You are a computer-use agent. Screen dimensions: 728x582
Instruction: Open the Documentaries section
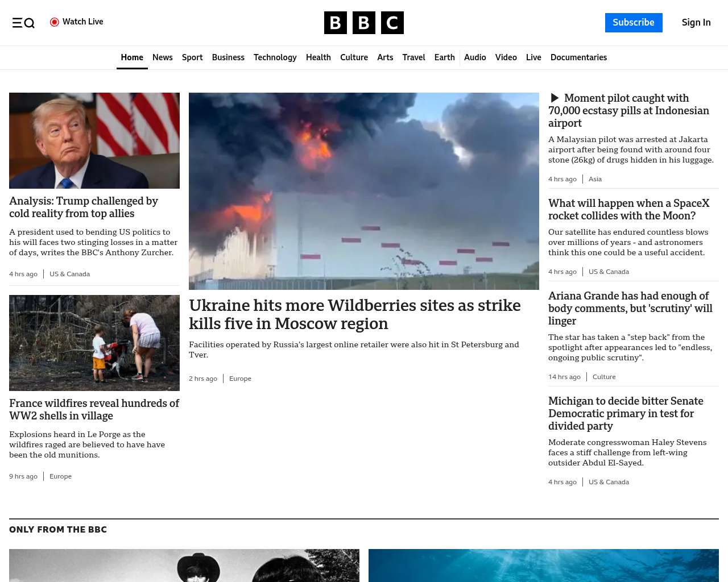coord(578,57)
